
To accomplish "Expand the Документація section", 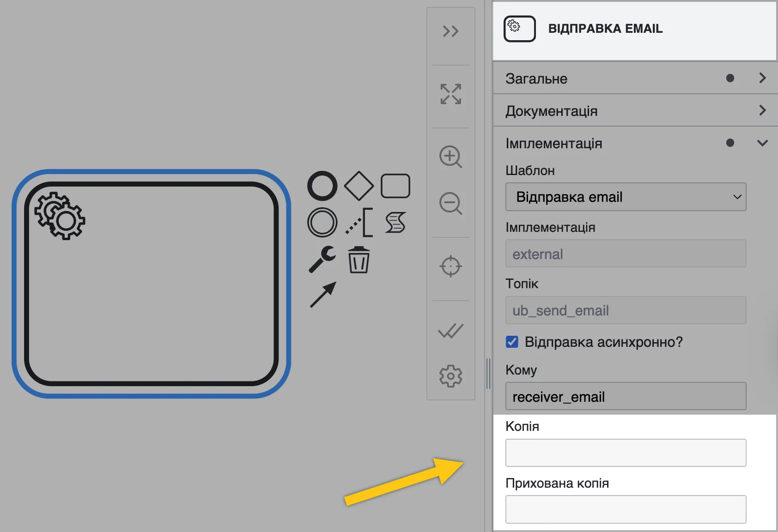I will 635,111.
